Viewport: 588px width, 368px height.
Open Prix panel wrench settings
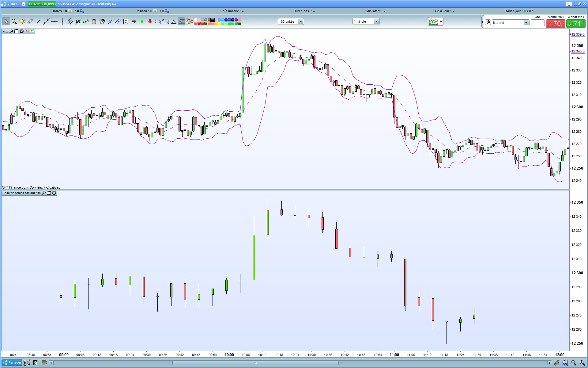(x=11, y=31)
